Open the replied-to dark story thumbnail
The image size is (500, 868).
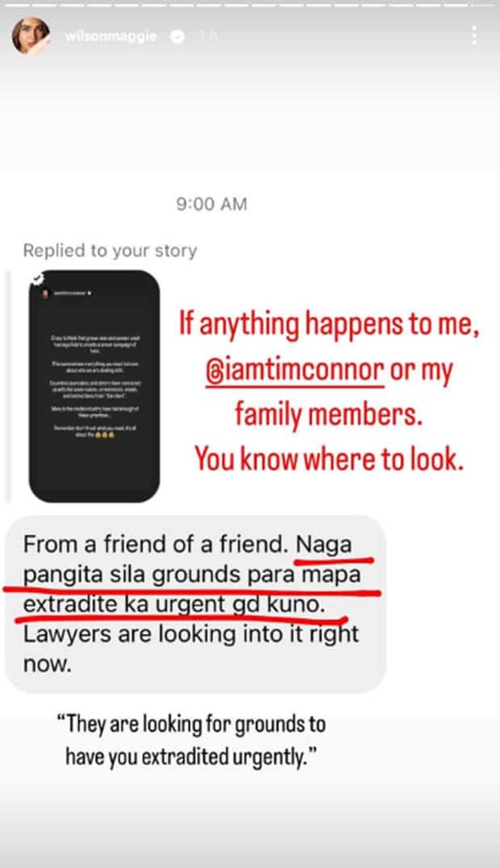coord(94,386)
